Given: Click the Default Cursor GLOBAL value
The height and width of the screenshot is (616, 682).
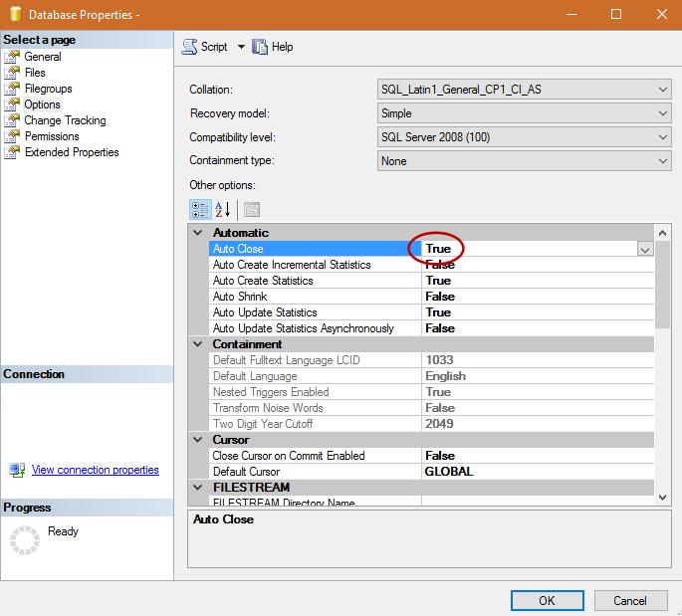Looking at the screenshot, I should click(449, 472).
